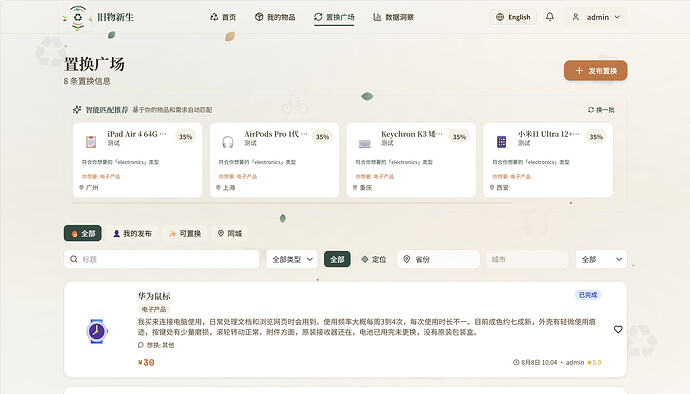Click the 电子产品 category tag on 华为鼠标
The width and height of the screenshot is (690, 394).
pyautogui.click(x=154, y=309)
